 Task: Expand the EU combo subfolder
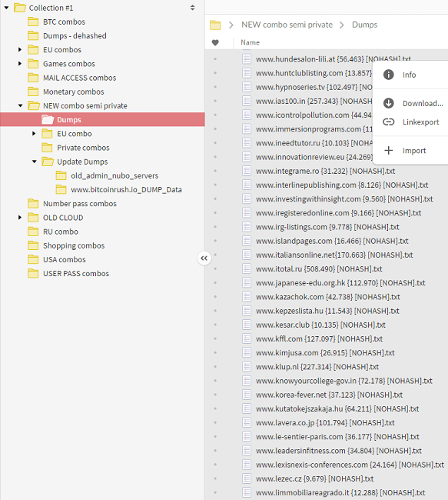pos(34,134)
